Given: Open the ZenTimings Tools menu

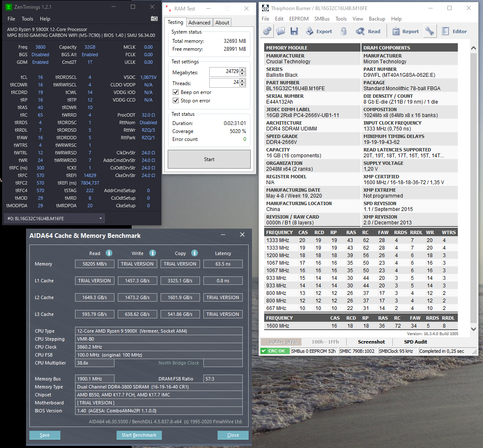Looking at the screenshot, I should (x=27, y=19).
